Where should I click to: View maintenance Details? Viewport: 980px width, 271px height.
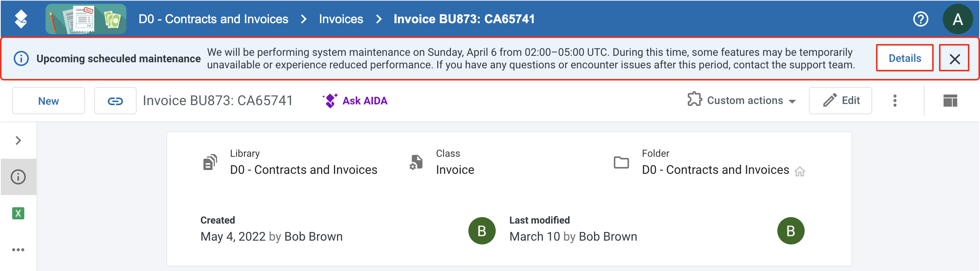pyautogui.click(x=905, y=58)
